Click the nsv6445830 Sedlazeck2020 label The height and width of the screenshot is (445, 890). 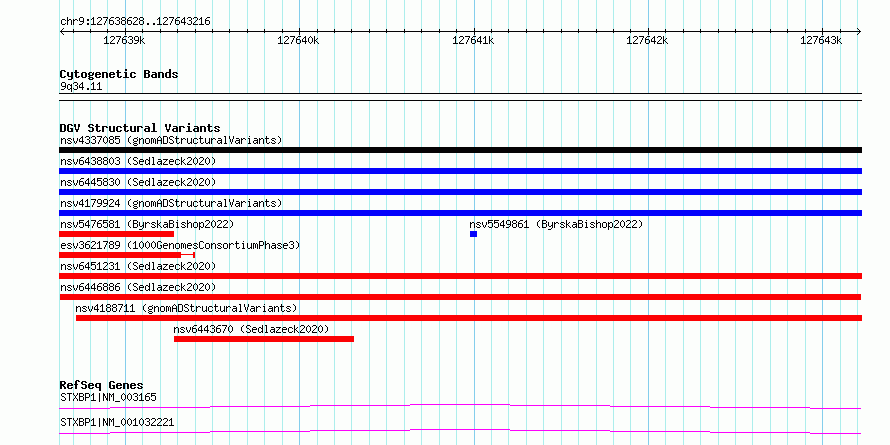point(138,182)
